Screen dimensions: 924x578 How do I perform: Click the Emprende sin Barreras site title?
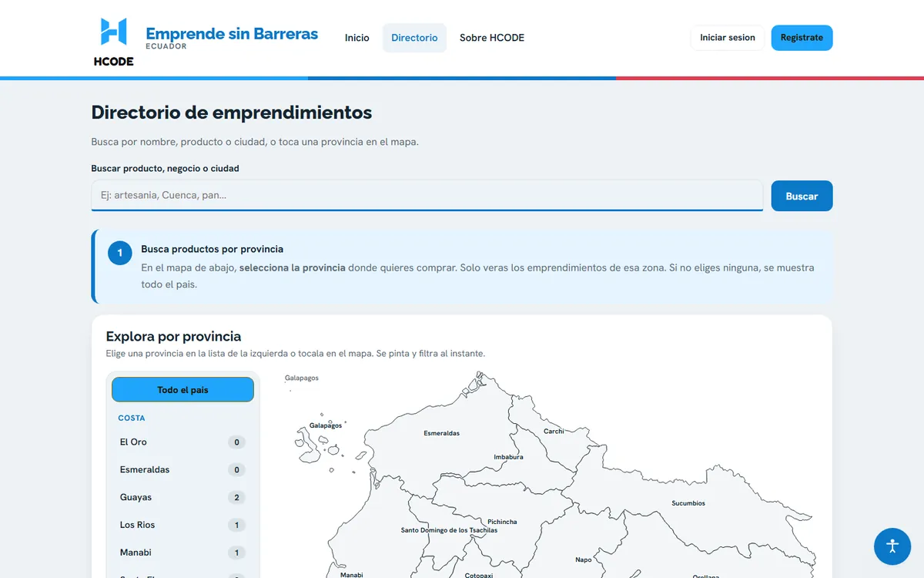pyautogui.click(x=232, y=34)
